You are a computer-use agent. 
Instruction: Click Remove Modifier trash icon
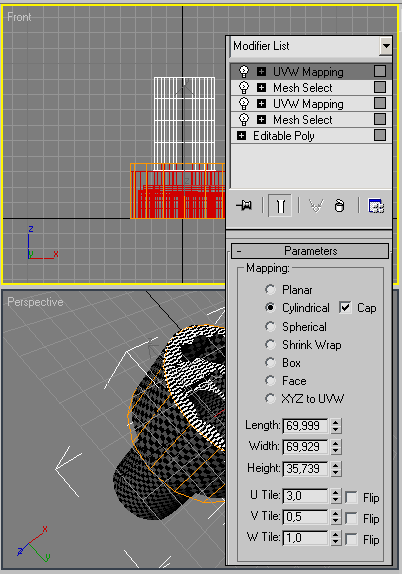tap(340, 205)
